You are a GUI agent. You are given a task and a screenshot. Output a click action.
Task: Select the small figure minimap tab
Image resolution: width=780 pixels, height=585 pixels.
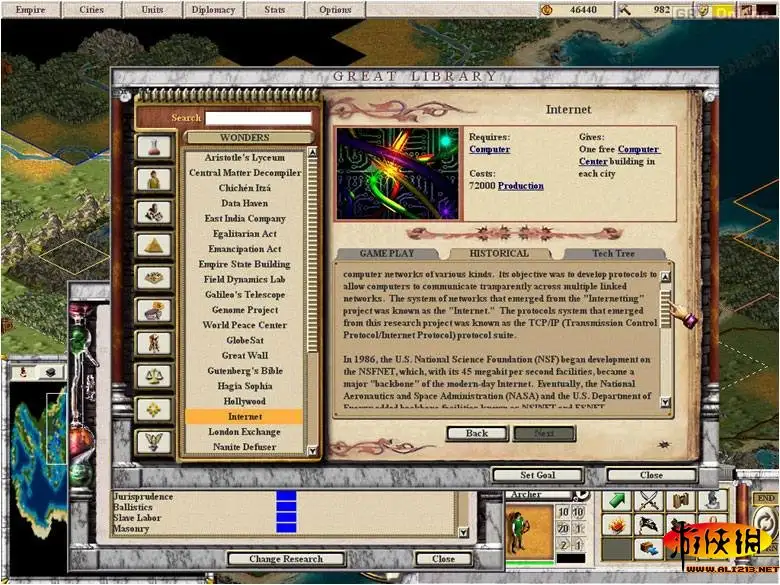(22, 372)
